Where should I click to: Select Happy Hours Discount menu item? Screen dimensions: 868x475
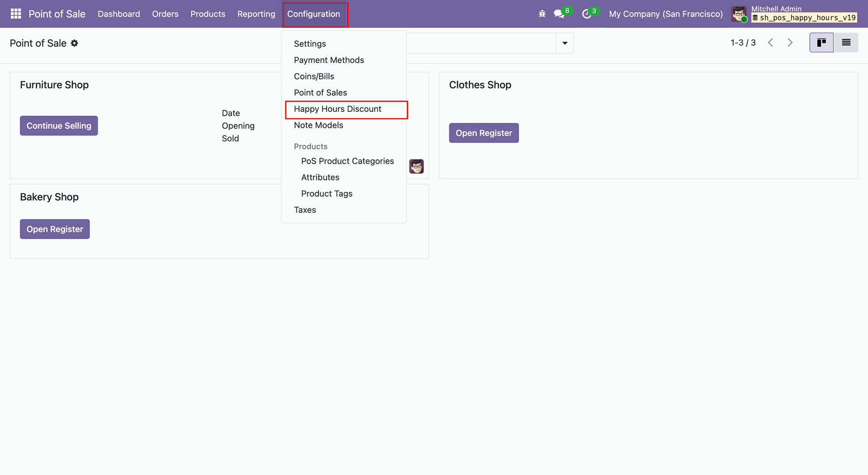(338, 109)
